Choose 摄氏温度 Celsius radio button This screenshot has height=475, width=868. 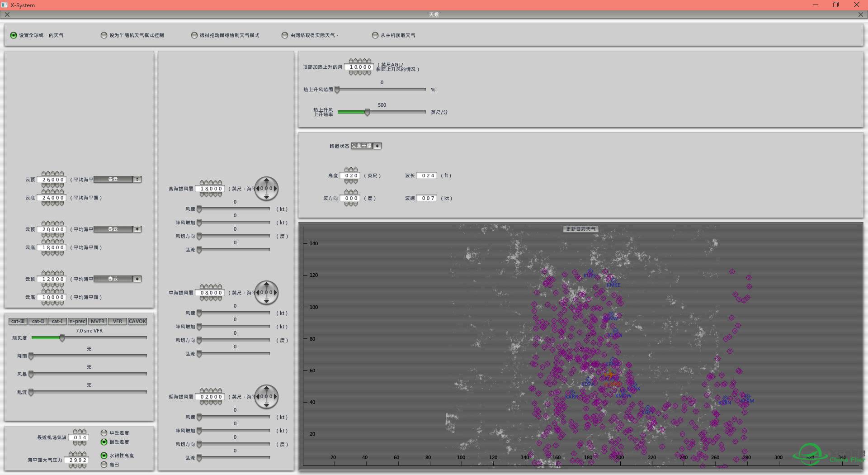(104, 442)
